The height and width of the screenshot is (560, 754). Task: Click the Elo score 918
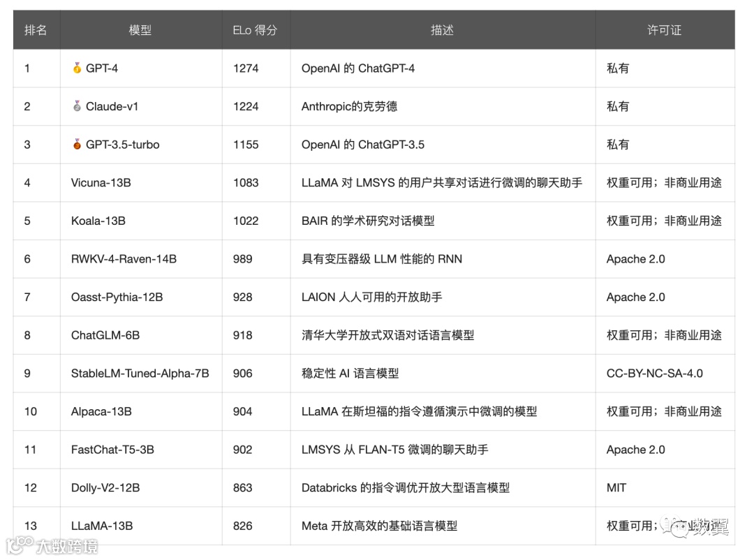(x=242, y=335)
